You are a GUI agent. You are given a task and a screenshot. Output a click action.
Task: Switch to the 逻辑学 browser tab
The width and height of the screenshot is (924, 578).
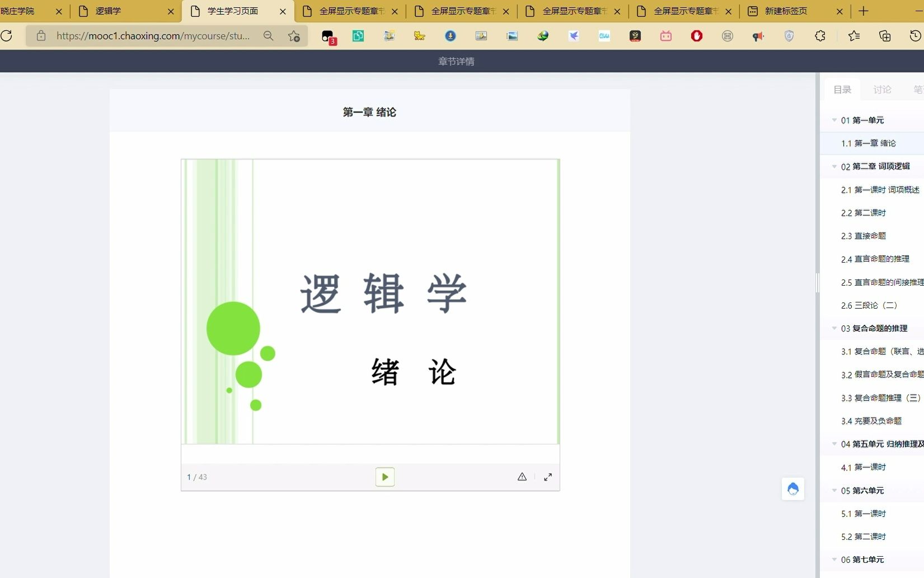[x=126, y=11]
